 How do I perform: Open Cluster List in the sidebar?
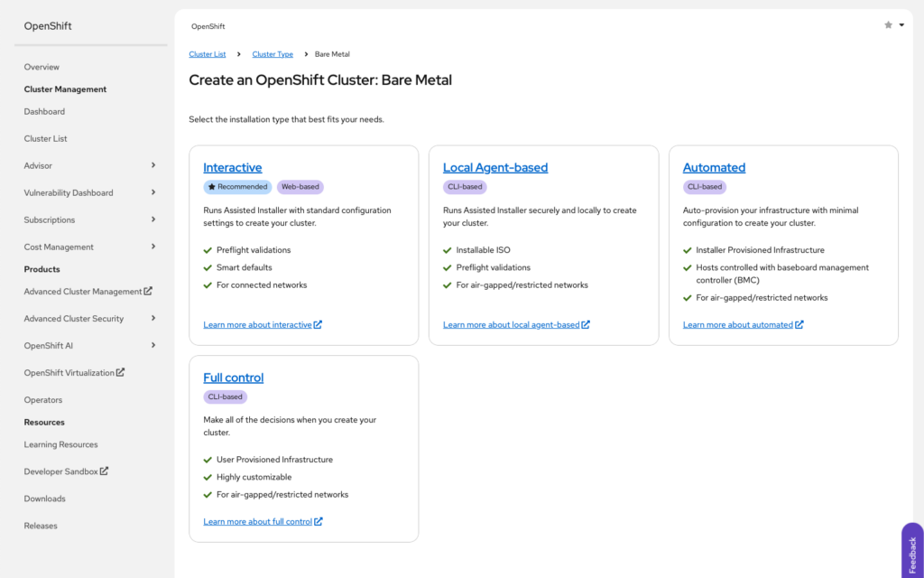(45, 138)
